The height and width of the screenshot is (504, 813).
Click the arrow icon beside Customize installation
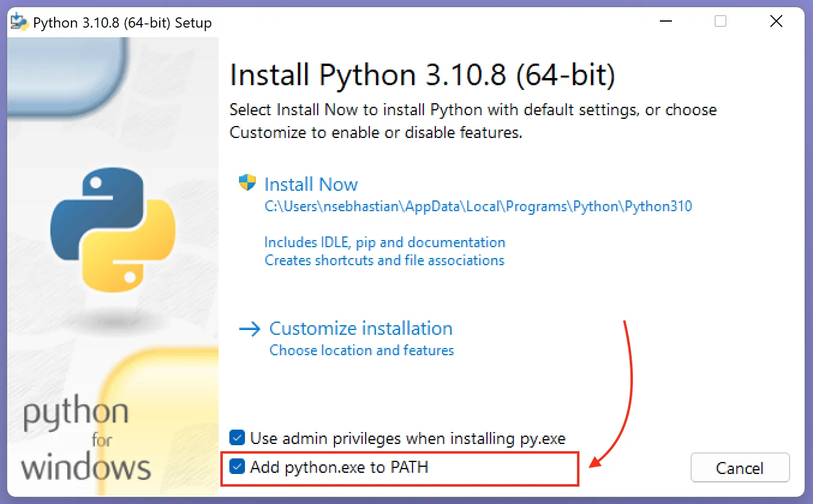coord(250,329)
